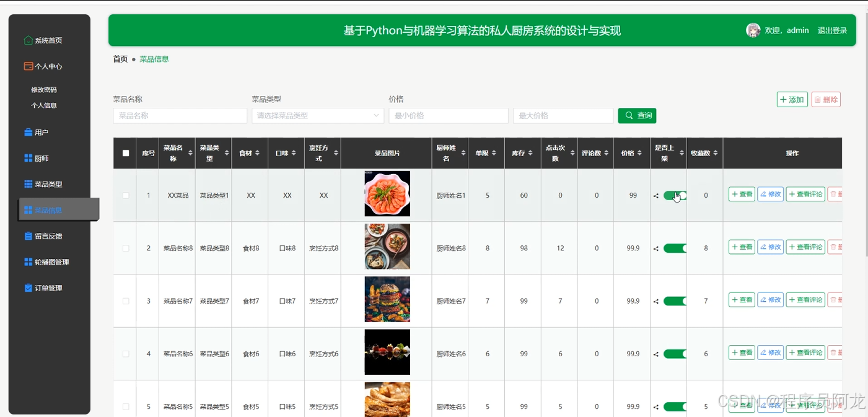Sort table by 厨师姓名 column arrows

tap(463, 153)
